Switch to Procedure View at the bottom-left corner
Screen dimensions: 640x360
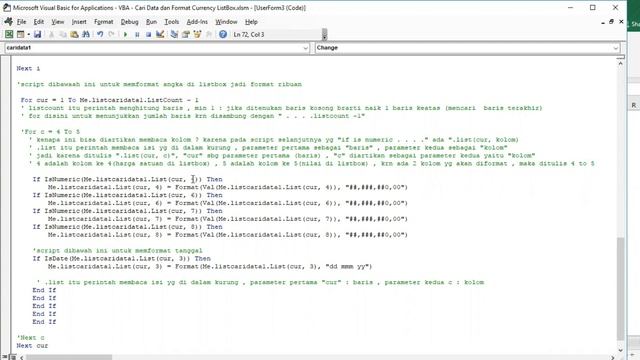[x=5, y=357]
